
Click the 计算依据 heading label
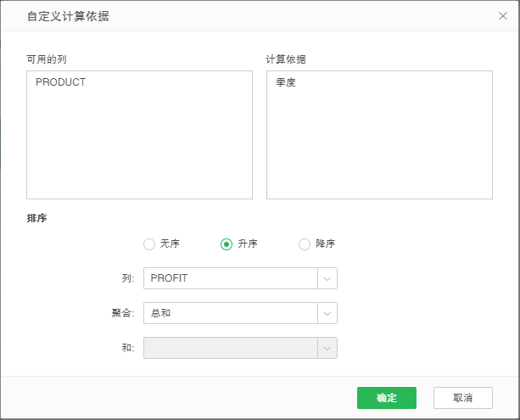286,59
